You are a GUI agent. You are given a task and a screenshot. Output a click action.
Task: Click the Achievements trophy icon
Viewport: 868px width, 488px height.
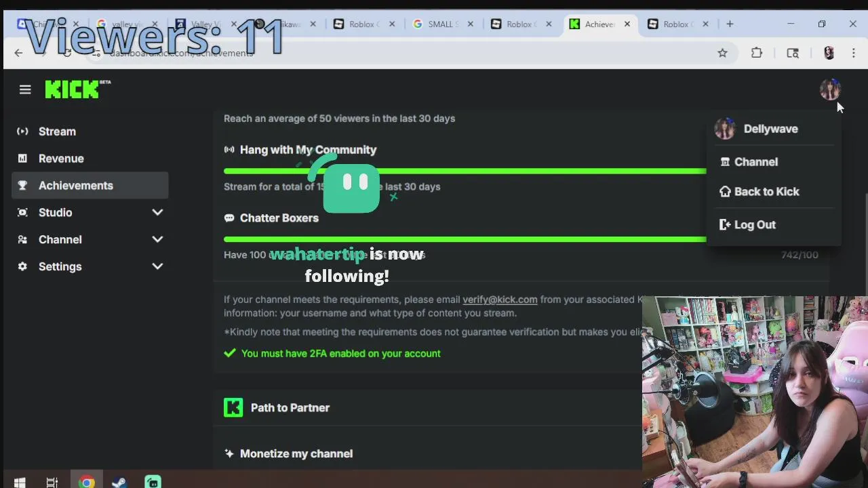(22, 186)
